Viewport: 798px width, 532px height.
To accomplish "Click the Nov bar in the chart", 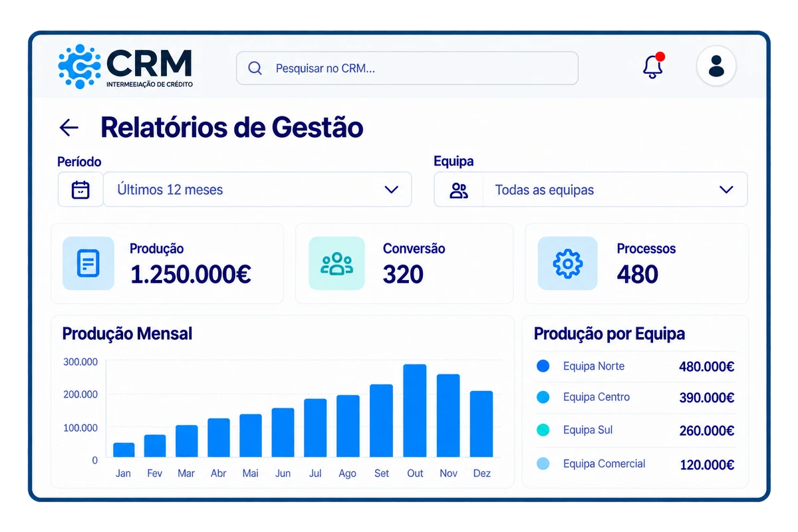I will pos(448,416).
